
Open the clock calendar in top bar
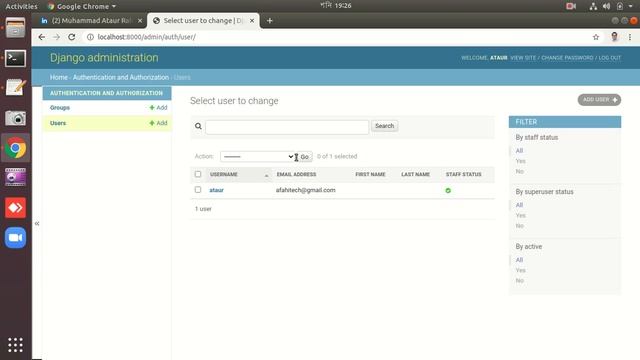336,6
